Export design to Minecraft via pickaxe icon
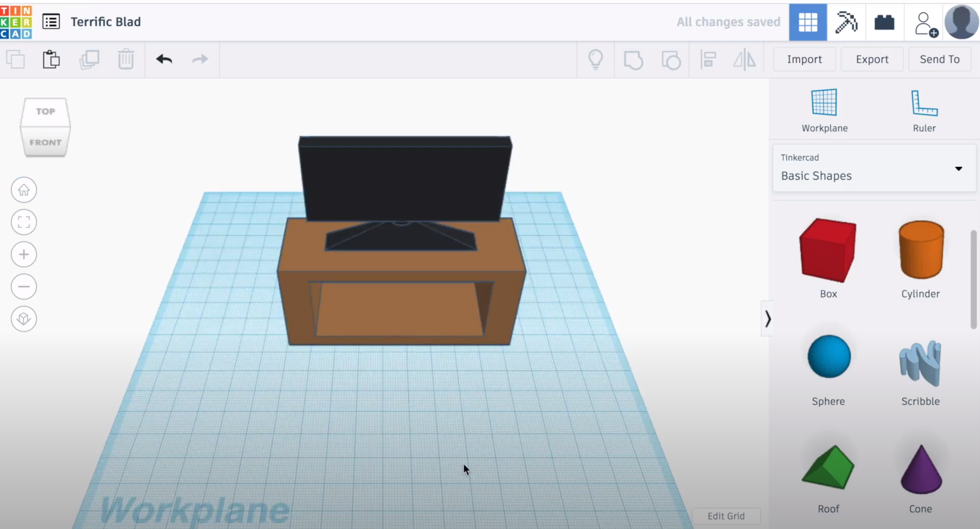The width and height of the screenshot is (980, 529). [846, 22]
